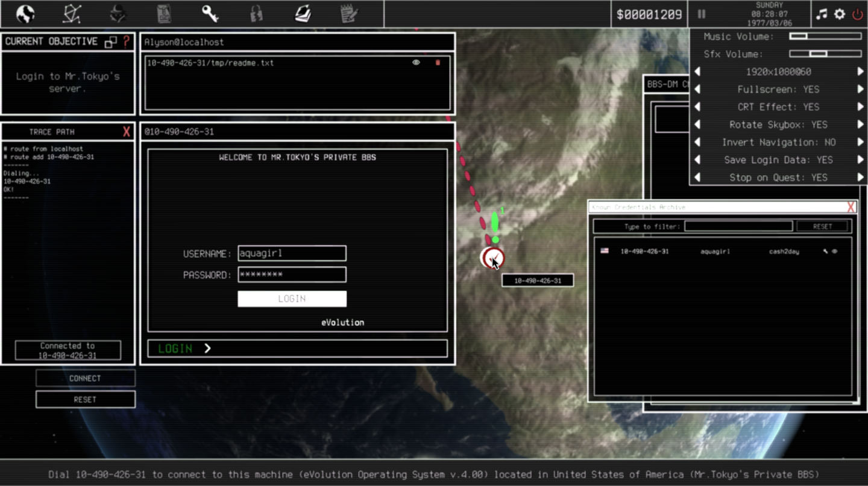This screenshot has height=486, width=868.
Task: Click the USERNAME input field
Action: (x=292, y=254)
